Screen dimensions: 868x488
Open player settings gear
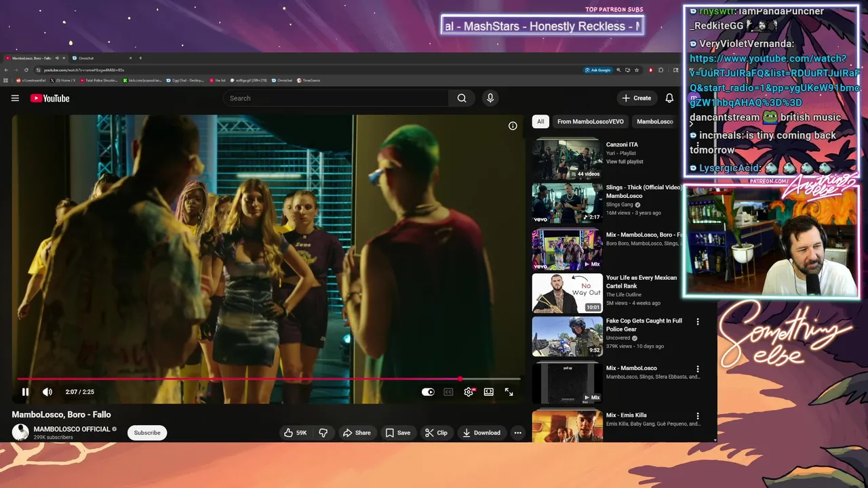click(x=469, y=392)
